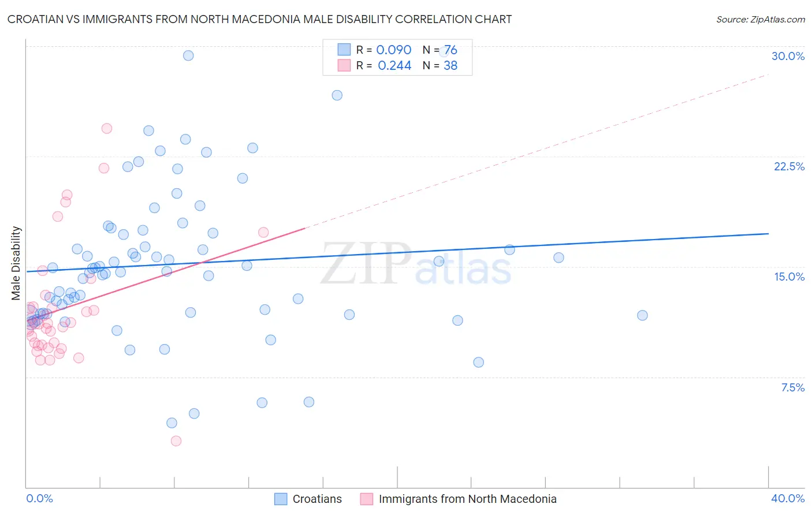Screen dimensions: 812x515
Task: Open the Source: ZipAtlas.com link
Action: (x=760, y=19)
